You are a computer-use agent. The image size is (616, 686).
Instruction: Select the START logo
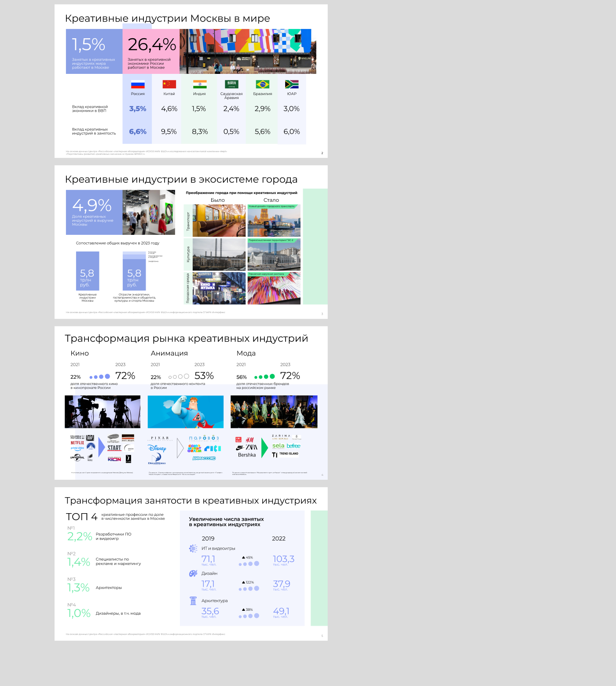pos(114,448)
